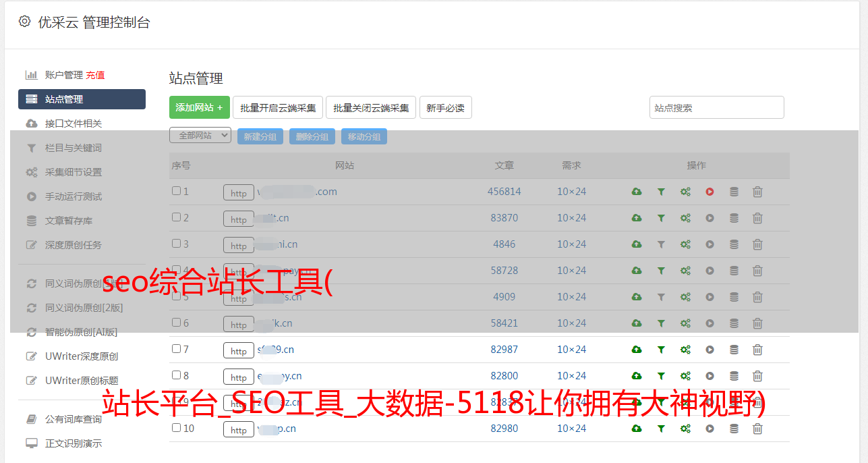Open 公有词库查询 sidebar item
The image size is (868, 463).
[74, 419]
